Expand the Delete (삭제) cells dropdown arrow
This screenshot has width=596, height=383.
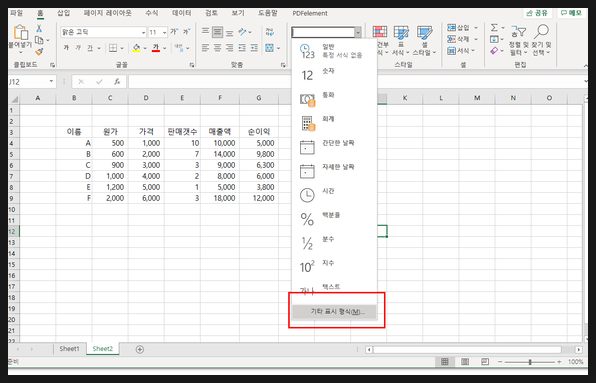click(x=476, y=39)
